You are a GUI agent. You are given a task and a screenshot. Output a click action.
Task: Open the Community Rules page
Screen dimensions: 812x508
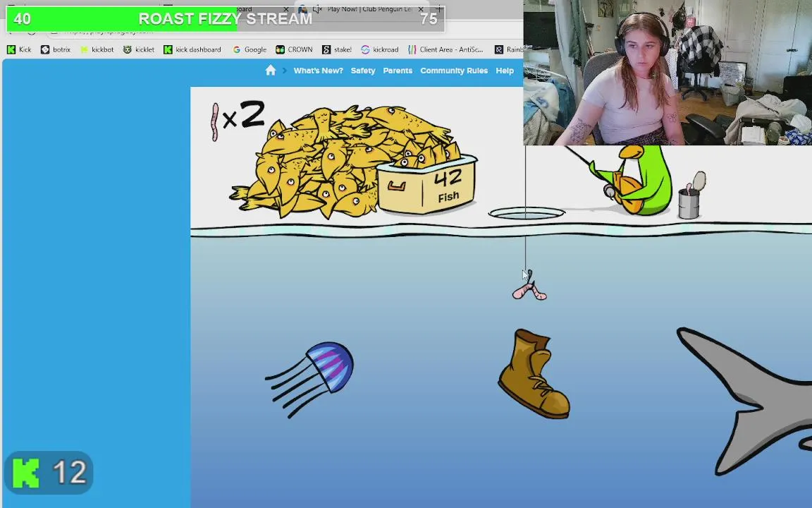(x=454, y=71)
